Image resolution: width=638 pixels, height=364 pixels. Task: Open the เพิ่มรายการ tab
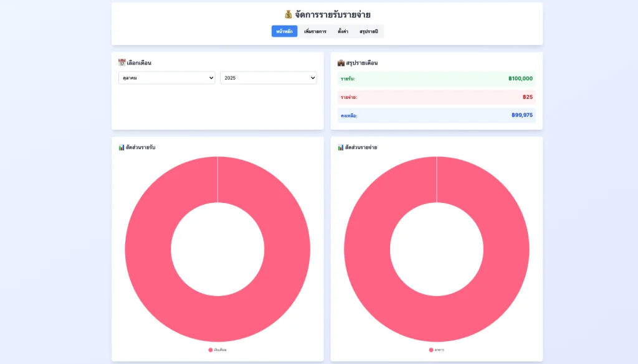(x=315, y=31)
